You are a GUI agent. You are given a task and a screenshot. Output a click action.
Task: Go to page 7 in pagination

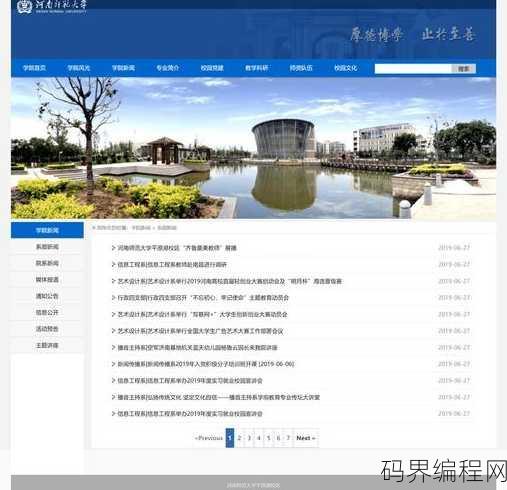pos(288,438)
